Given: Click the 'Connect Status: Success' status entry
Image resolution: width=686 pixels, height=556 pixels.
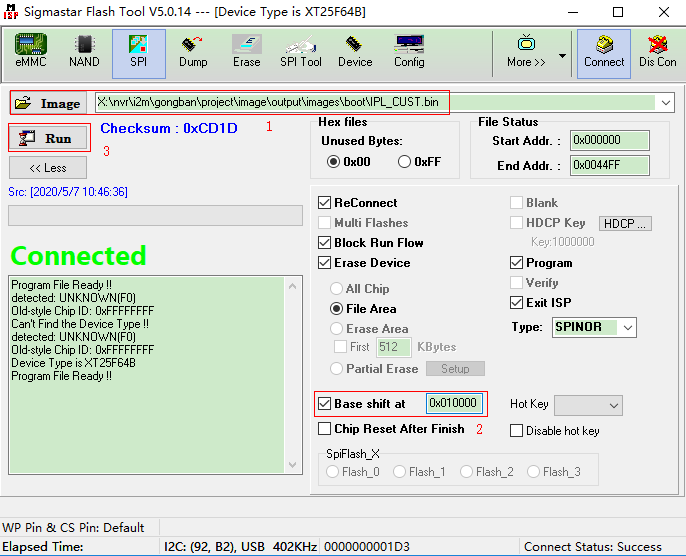Looking at the screenshot, I should tap(593, 546).
